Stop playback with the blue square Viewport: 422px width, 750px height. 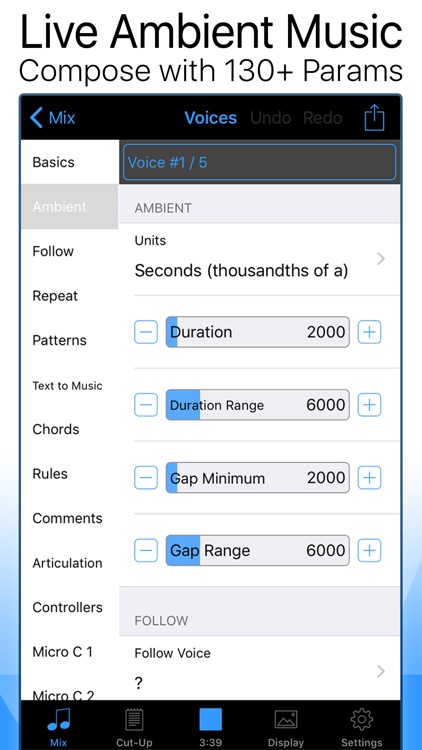211,719
